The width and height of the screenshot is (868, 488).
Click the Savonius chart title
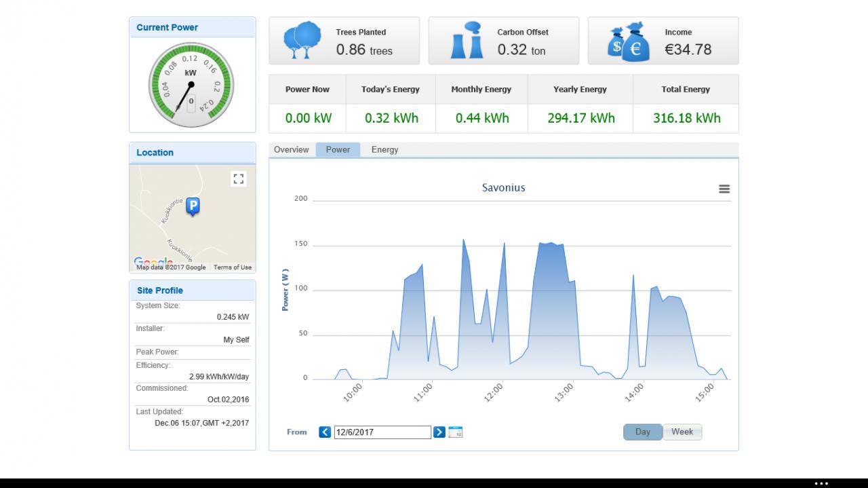click(504, 187)
